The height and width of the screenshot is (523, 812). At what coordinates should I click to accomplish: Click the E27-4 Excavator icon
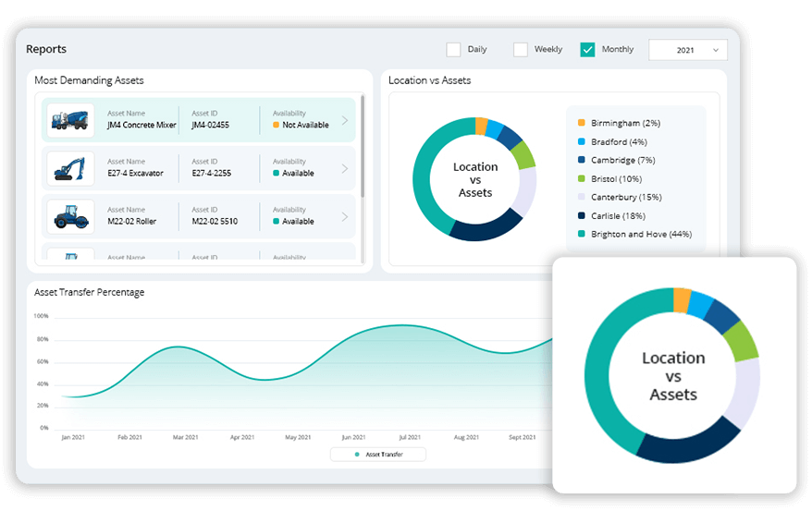70,168
